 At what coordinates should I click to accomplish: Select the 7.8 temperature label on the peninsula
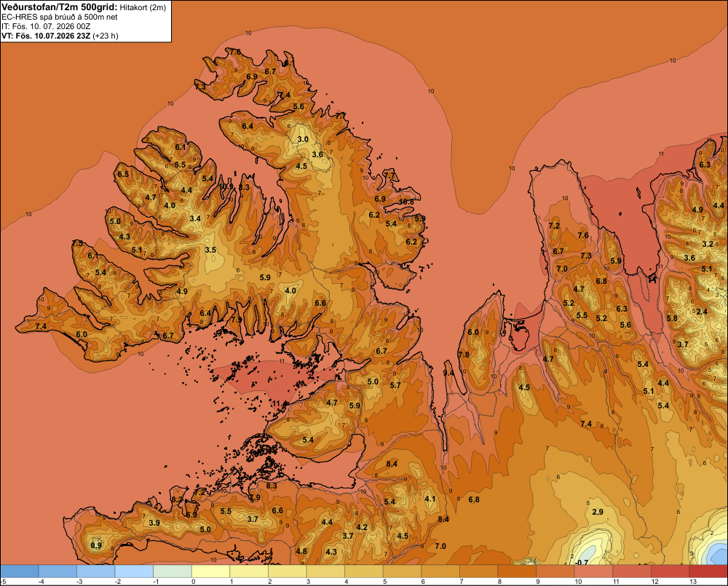(x=464, y=355)
